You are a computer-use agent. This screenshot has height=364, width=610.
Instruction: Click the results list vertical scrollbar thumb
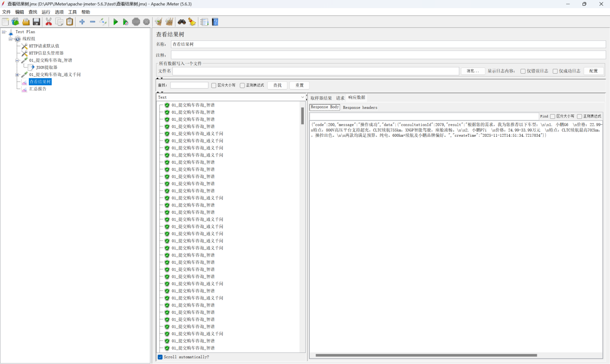[x=302, y=116]
